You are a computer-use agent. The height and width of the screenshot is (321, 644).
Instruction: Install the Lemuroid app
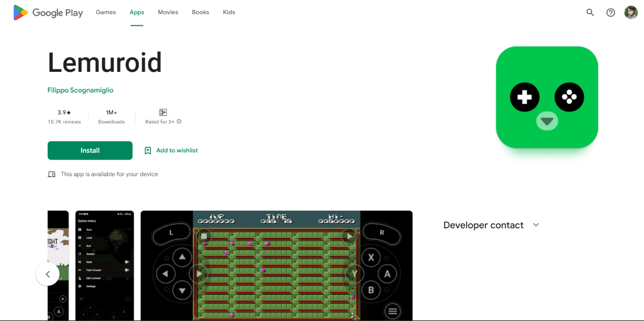pyautogui.click(x=90, y=150)
